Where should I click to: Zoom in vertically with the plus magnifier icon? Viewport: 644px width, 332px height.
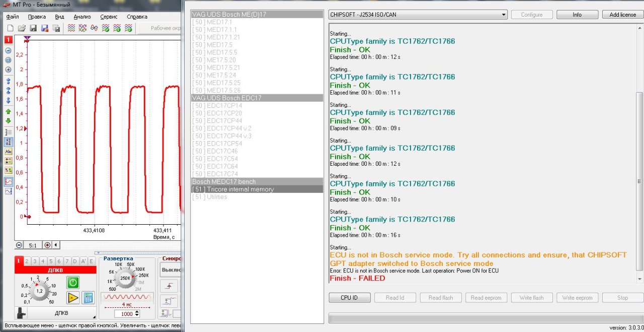(x=8, y=70)
